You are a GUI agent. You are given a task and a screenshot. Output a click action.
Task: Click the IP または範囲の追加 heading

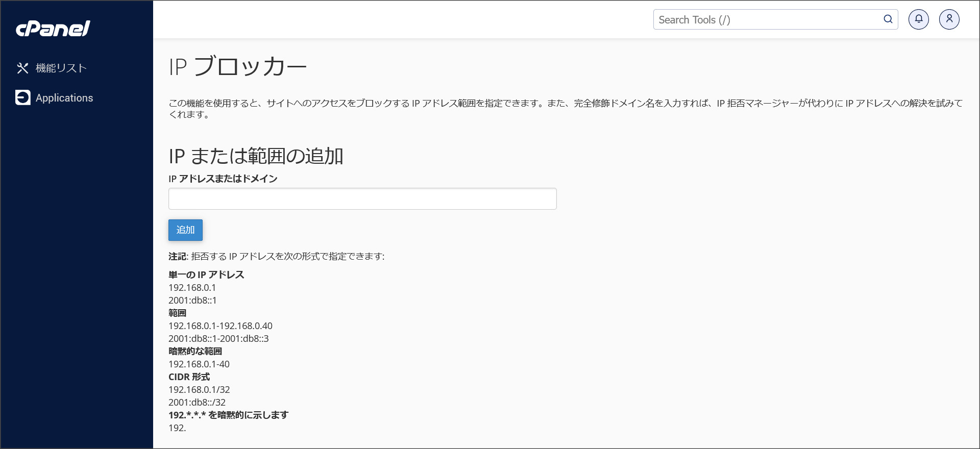pyautogui.click(x=256, y=156)
